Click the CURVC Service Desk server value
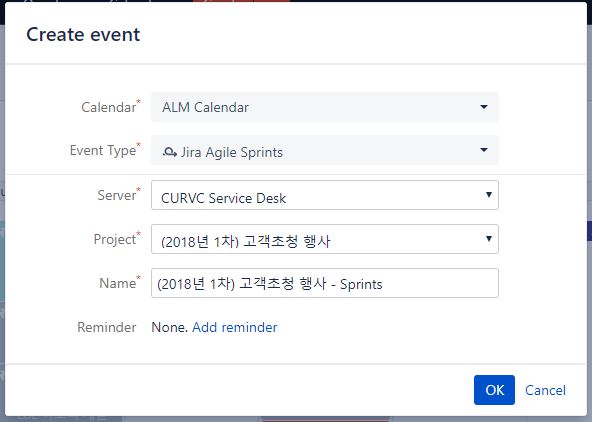This screenshot has height=422, width=592. pyautogui.click(x=224, y=198)
